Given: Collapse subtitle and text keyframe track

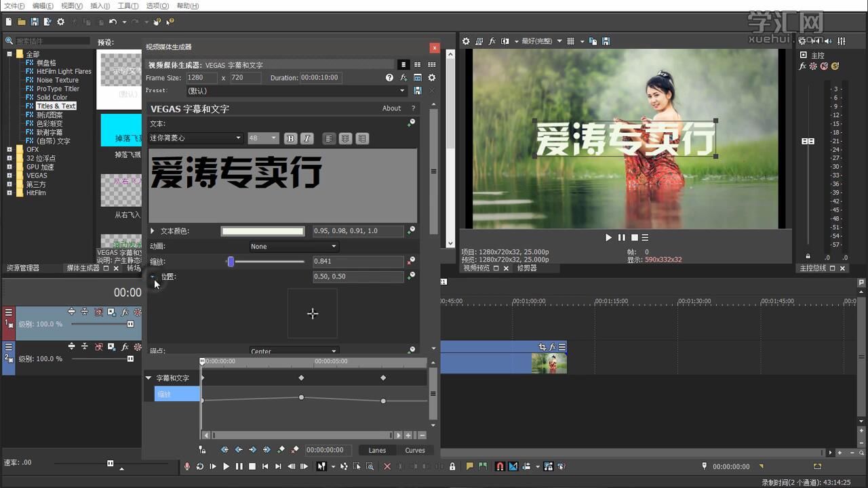Looking at the screenshot, I should 149,378.
